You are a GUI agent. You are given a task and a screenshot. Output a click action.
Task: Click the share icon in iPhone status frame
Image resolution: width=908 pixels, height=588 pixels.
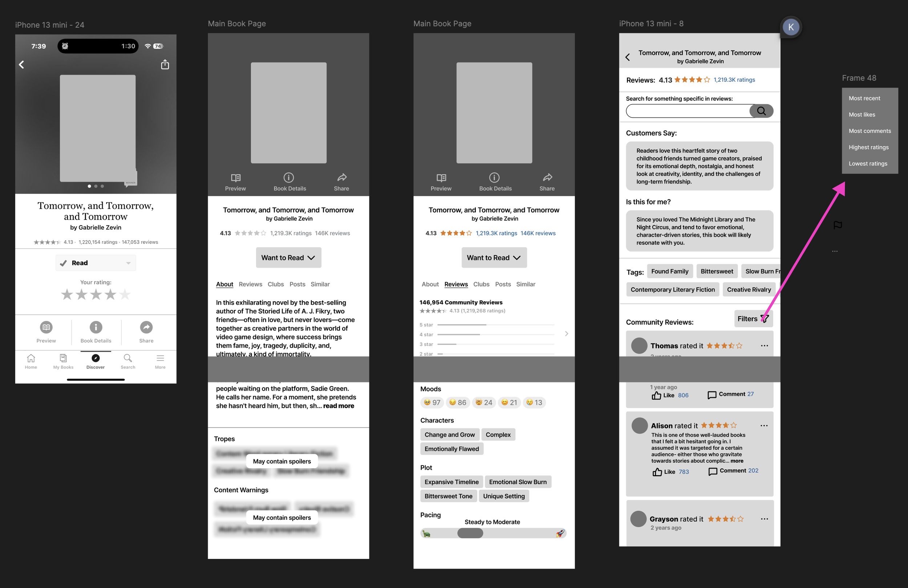[x=165, y=65]
